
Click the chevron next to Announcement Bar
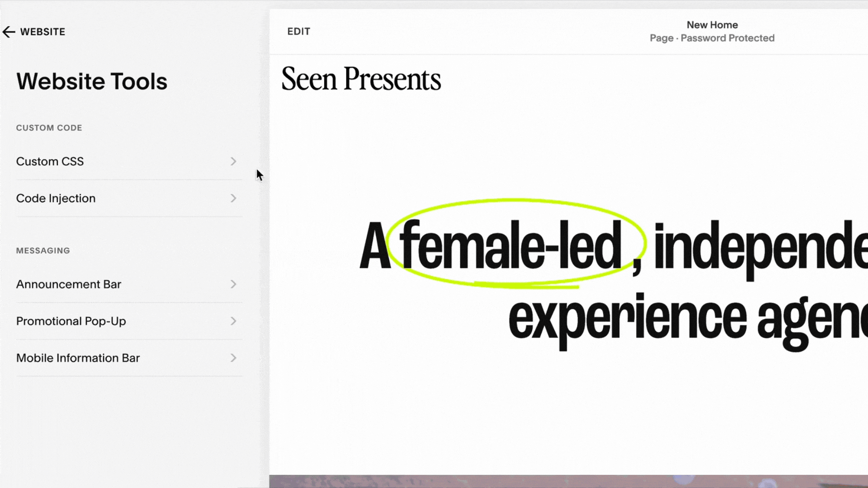tap(233, 284)
